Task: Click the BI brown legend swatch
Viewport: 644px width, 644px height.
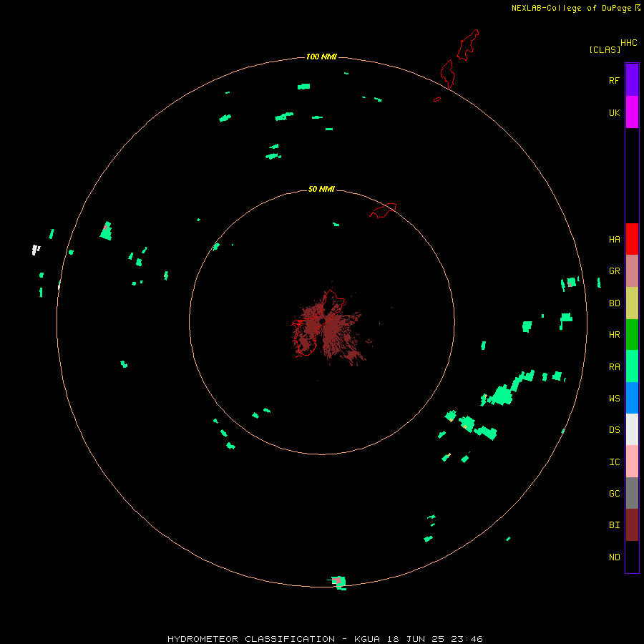Action: point(632,525)
